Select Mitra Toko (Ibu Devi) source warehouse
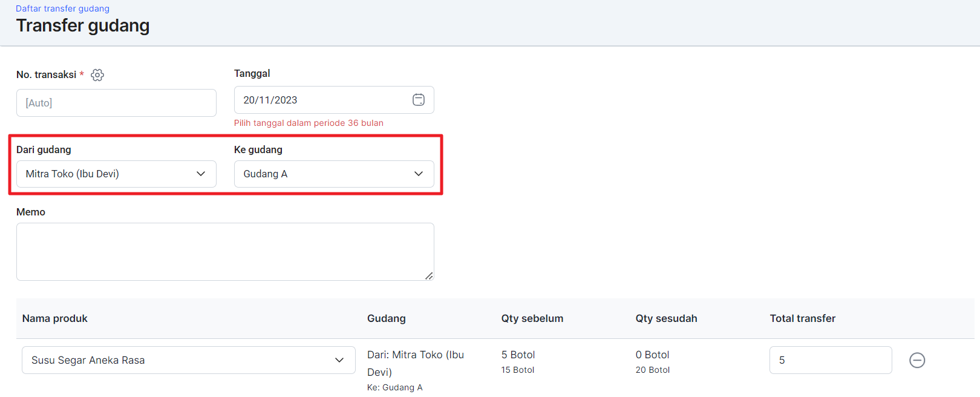 pyautogui.click(x=116, y=174)
